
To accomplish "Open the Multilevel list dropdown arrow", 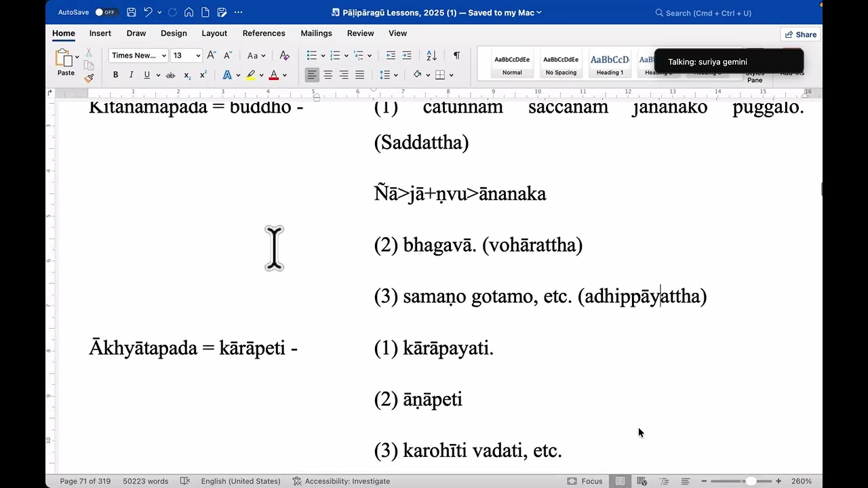I will (370, 56).
